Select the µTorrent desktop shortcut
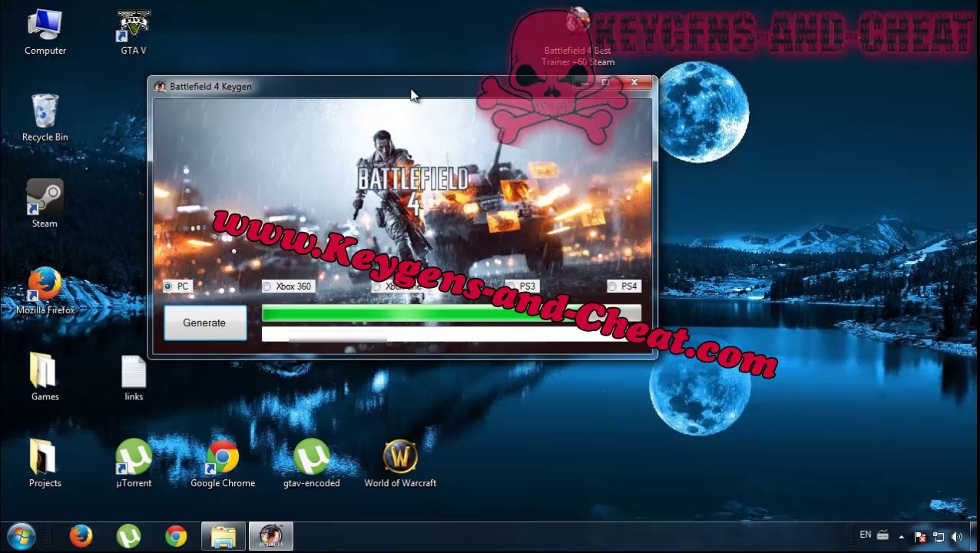This screenshot has width=980, height=553. click(x=134, y=463)
